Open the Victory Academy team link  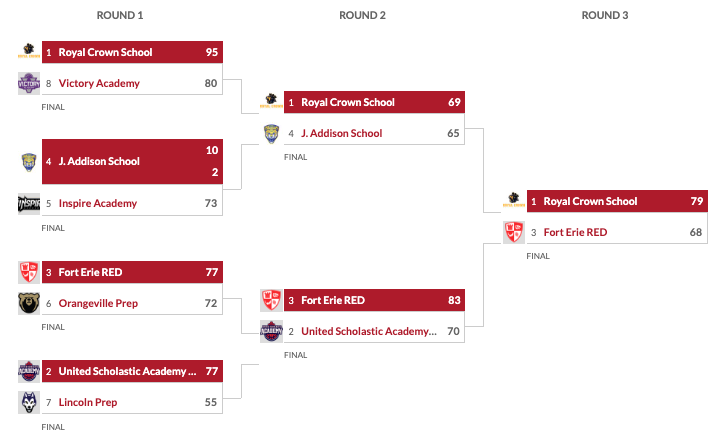(99, 83)
